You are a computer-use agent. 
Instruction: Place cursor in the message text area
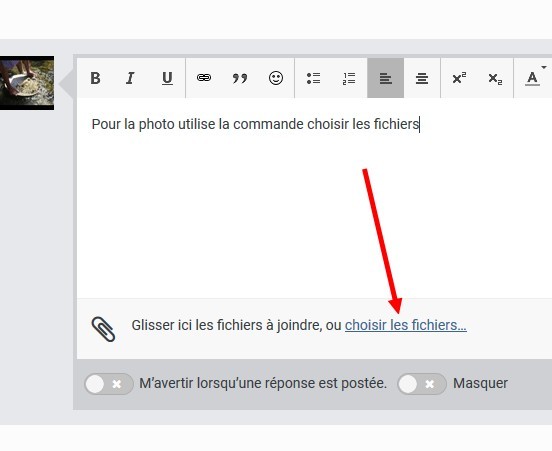tap(314, 198)
